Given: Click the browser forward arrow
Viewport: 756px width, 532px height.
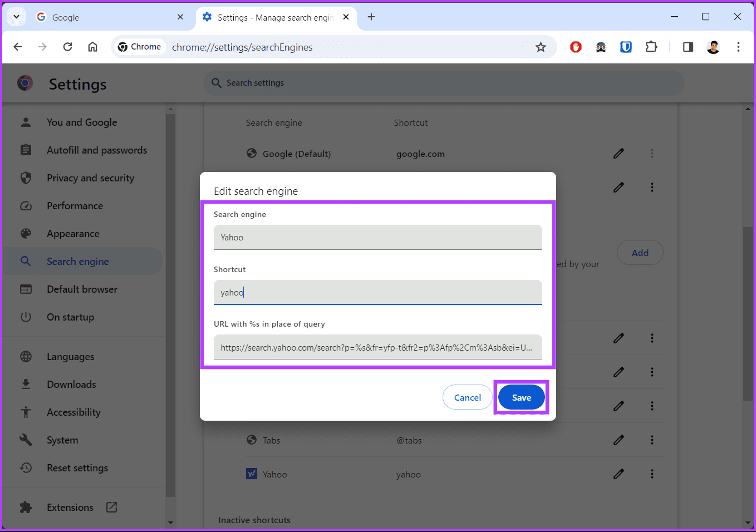Looking at the screenshot, I should 42,47.
